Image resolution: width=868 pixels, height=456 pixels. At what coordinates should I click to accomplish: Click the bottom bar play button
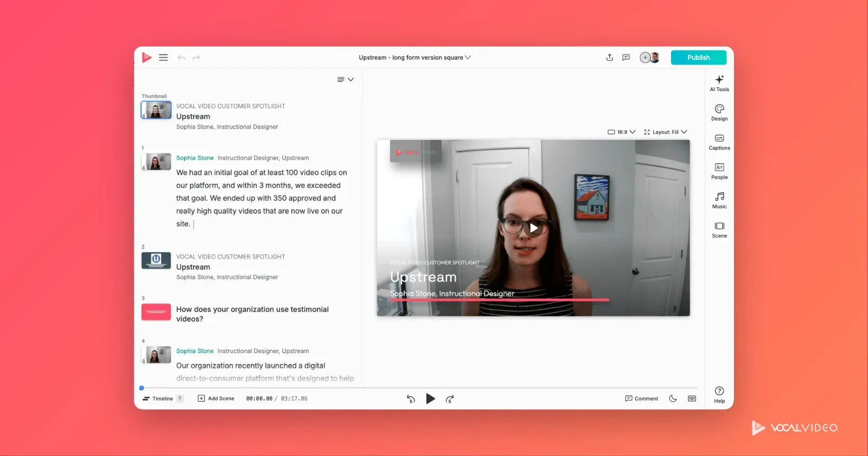430,399
